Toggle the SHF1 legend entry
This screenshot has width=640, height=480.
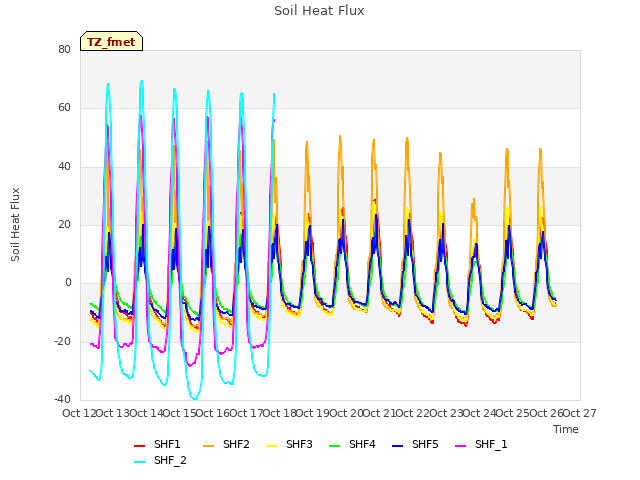coord(157,444)
